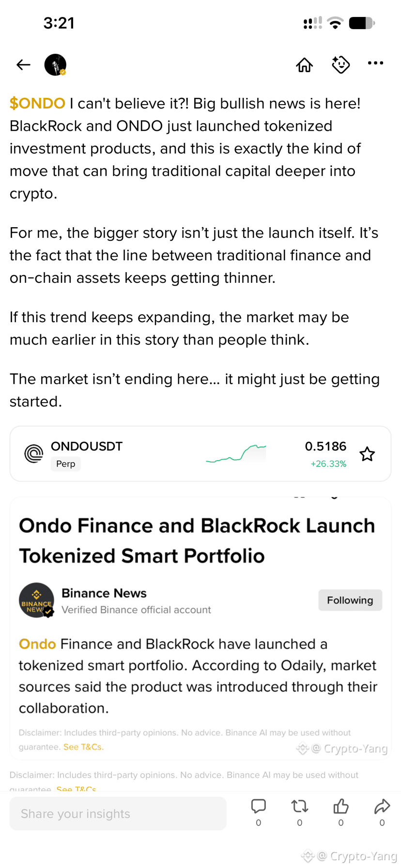Viewport: 401px width, 868px height.
Task: Open See T&Cs link in quoted card
Action: coord(83,747)
